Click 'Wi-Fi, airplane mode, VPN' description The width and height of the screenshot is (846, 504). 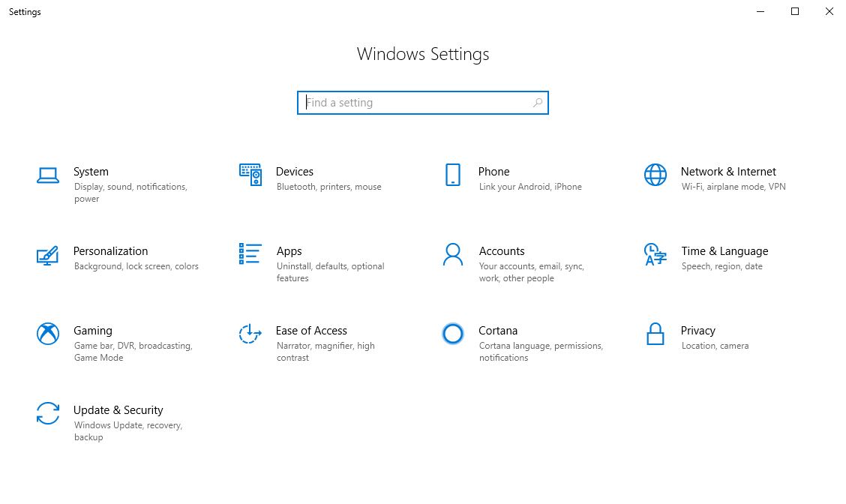733,187
